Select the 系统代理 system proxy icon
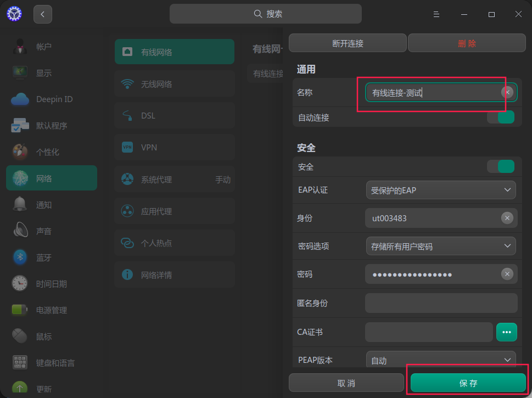This screenshot has height=398, width=532. click(127, 179)
